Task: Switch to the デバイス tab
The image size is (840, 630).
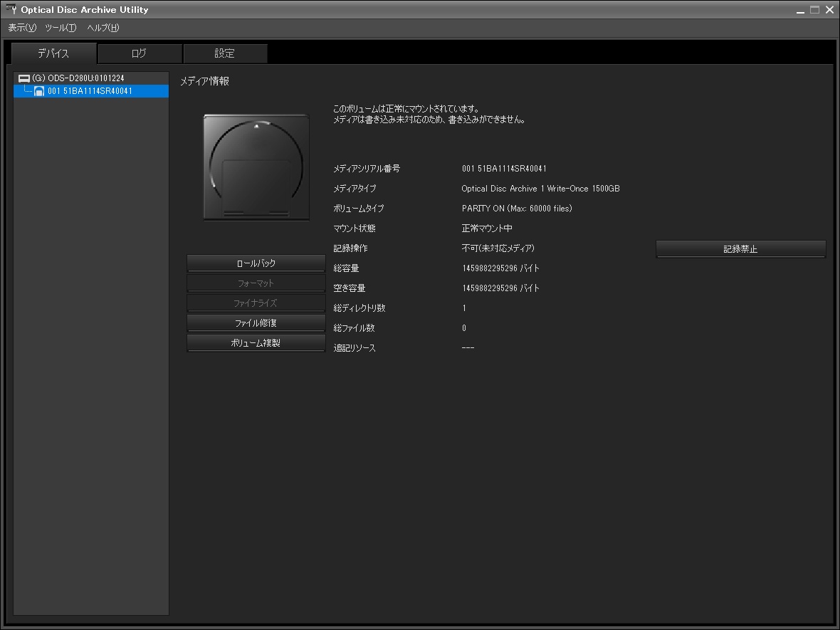Action: (x=53, y=53)
